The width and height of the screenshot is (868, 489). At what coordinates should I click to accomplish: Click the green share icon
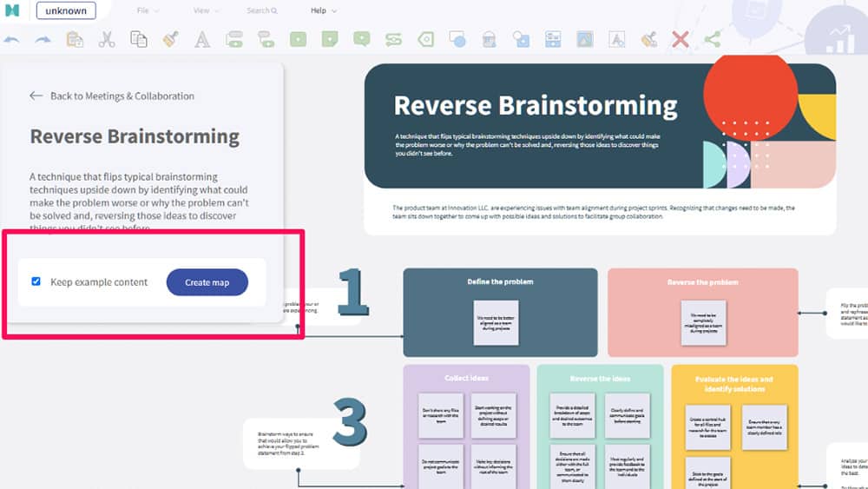click(x=712, y=39)
